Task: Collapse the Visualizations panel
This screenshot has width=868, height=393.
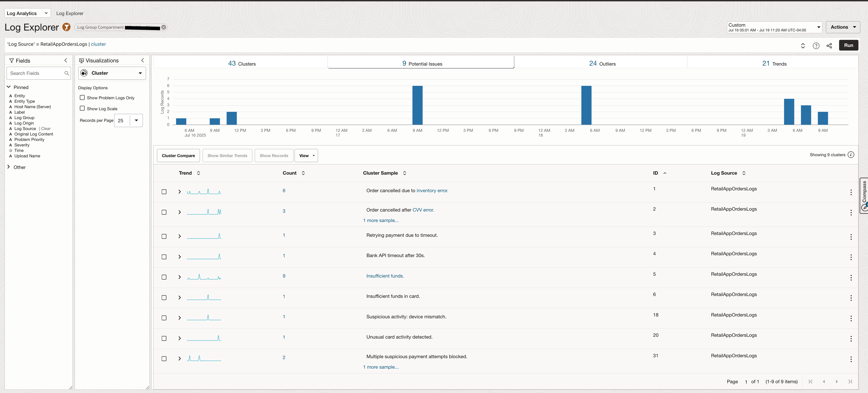Action: pos(143,60)
